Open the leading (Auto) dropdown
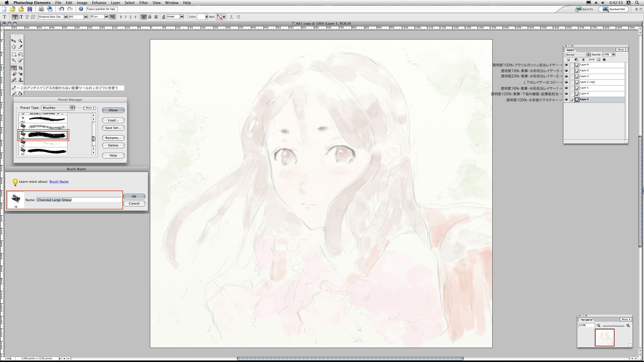The height and width of the screenshot is (362, 644). [182, 17]
